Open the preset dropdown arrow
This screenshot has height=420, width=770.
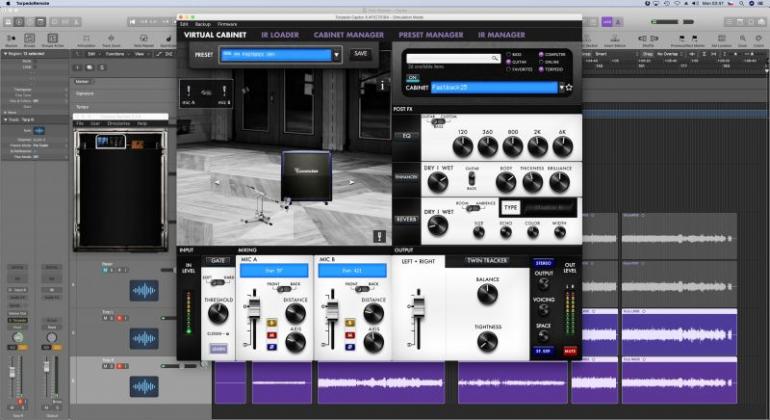click(x=337, y=55)
